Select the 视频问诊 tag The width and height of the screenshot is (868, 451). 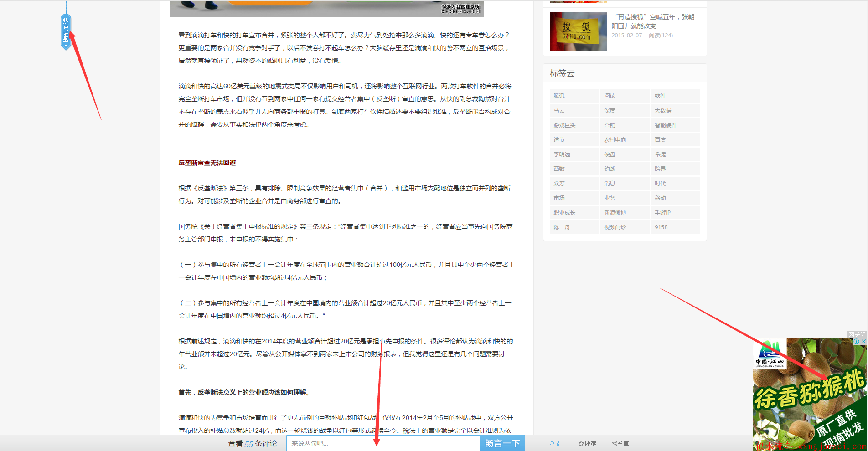[625, 227]
